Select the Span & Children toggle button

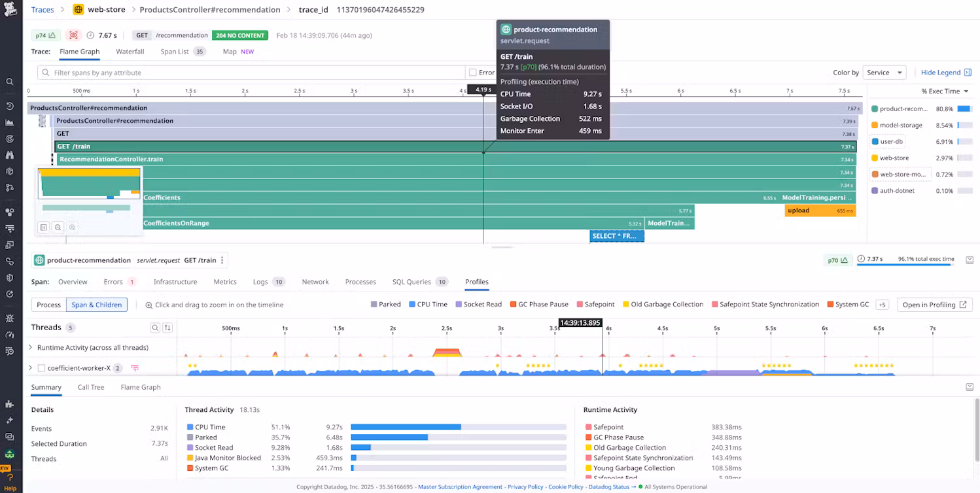coord(97,305)
